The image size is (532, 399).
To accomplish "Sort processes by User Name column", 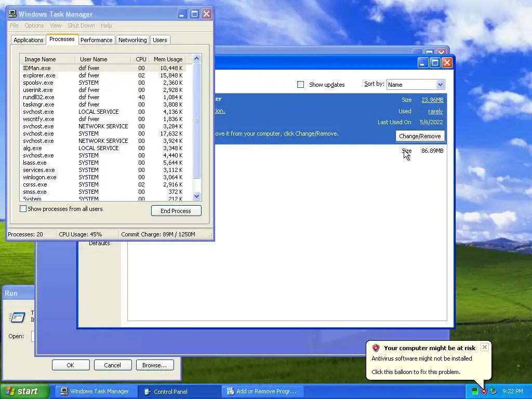I will pyautogui.click(x=103, y=59).
